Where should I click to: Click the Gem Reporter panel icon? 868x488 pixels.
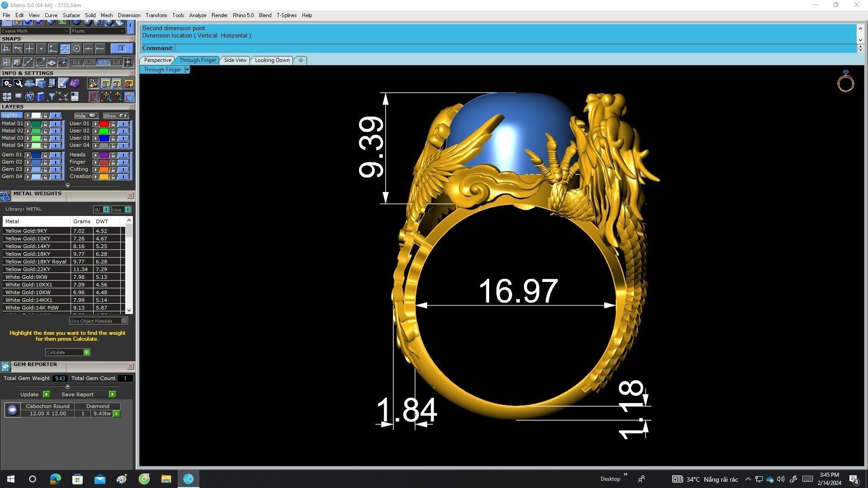click(5, 366)
